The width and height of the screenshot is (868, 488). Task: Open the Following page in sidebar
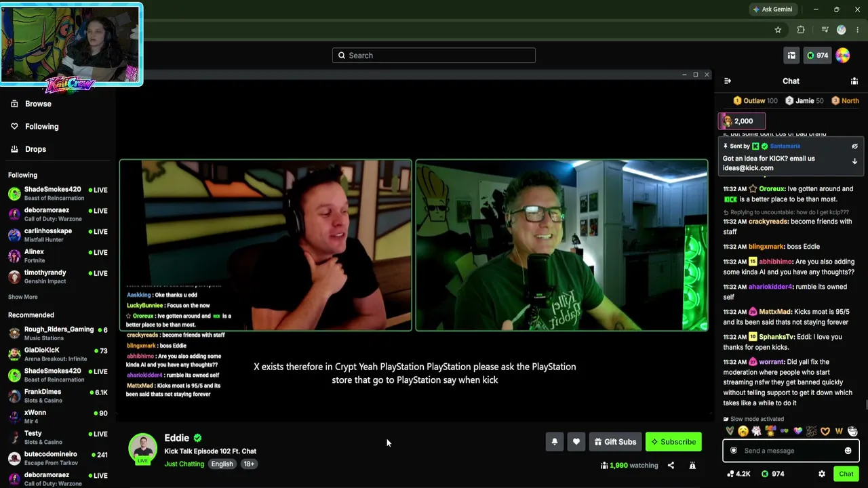[x=41, y=127]
